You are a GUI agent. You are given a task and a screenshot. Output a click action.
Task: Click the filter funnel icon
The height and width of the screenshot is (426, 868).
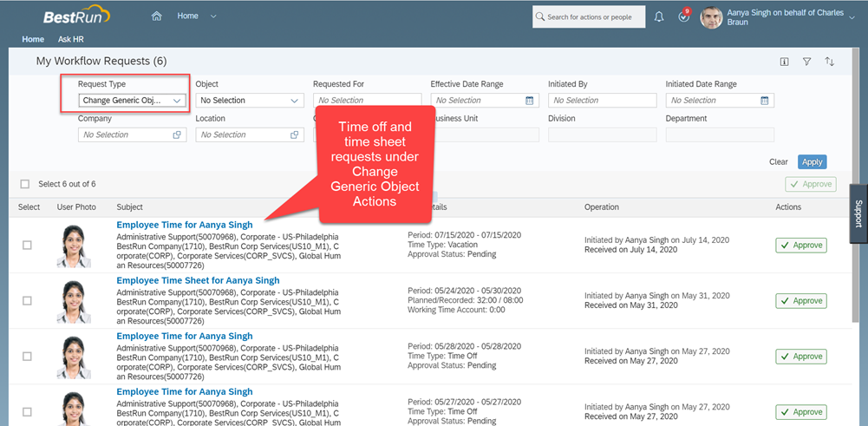[806, 62]
